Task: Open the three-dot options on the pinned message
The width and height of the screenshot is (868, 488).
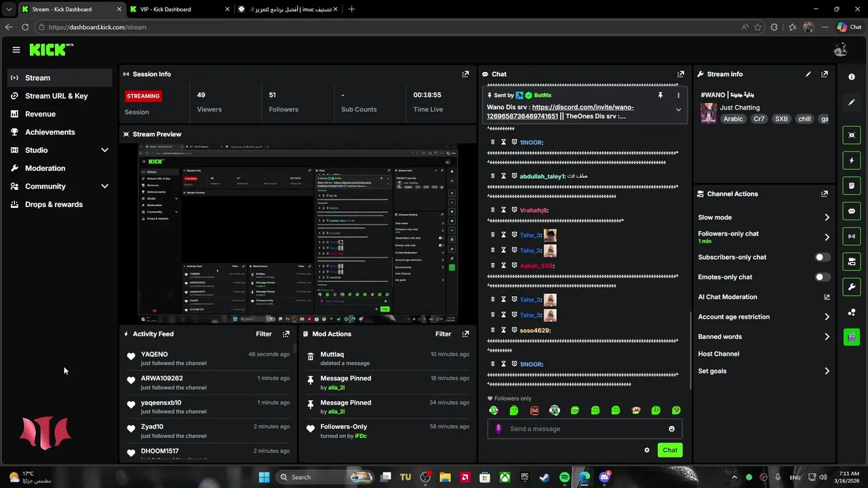Action: [678, 96]
